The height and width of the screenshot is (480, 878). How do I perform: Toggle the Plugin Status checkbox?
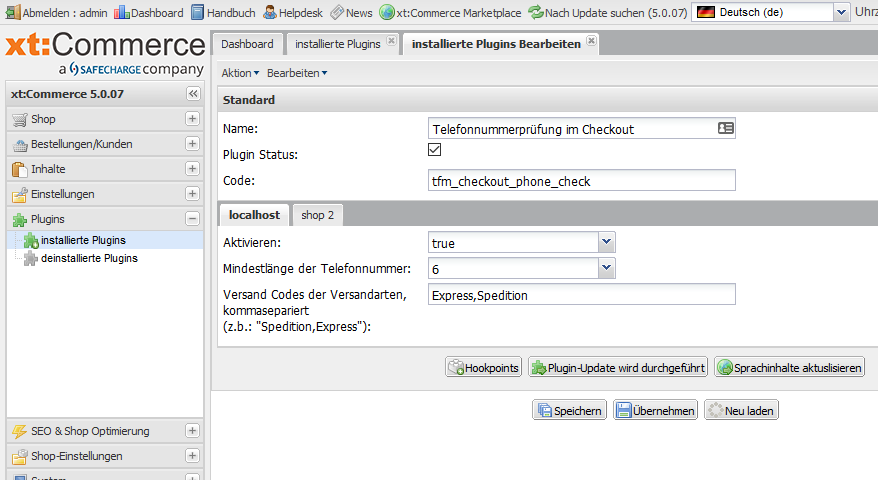434,150
